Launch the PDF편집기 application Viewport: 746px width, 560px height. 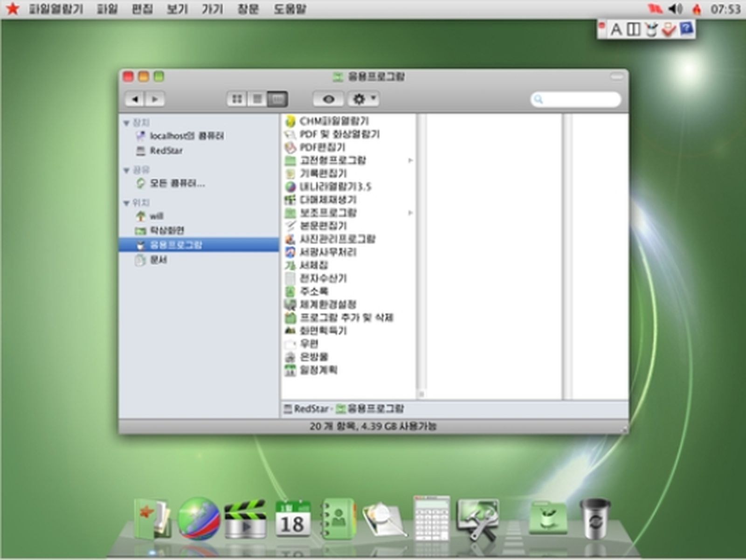coord(324,146)
